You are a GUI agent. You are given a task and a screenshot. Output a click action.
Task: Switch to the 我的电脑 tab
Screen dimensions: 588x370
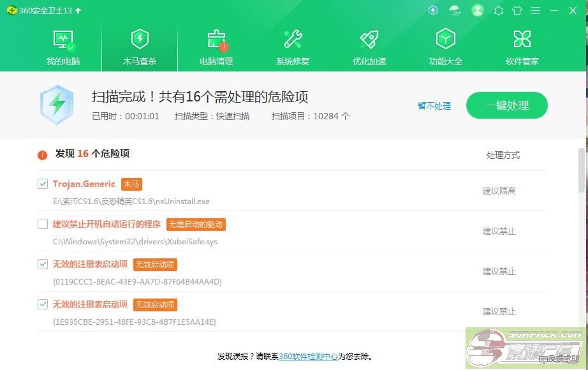[x=63, y=48]
